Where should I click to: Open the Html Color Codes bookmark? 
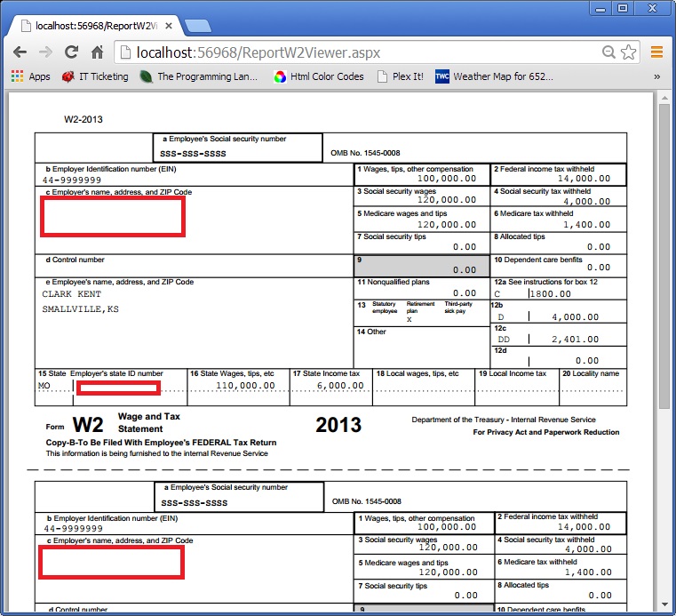319,76
